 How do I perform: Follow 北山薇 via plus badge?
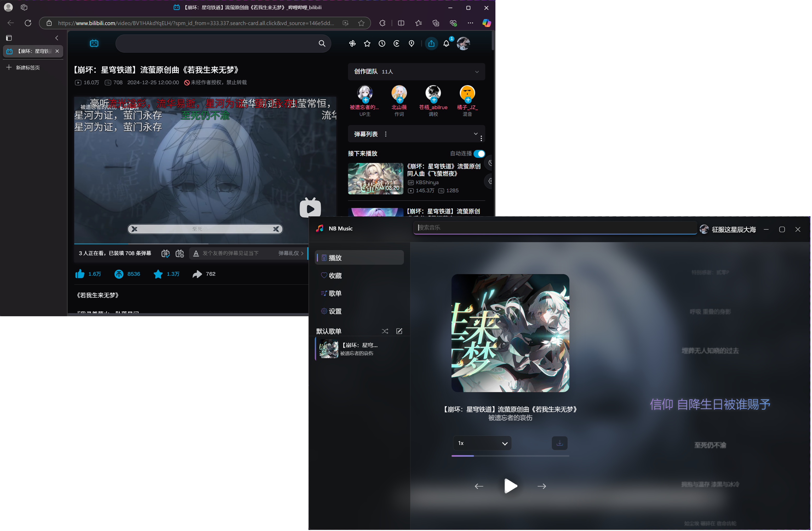(400, 100)
